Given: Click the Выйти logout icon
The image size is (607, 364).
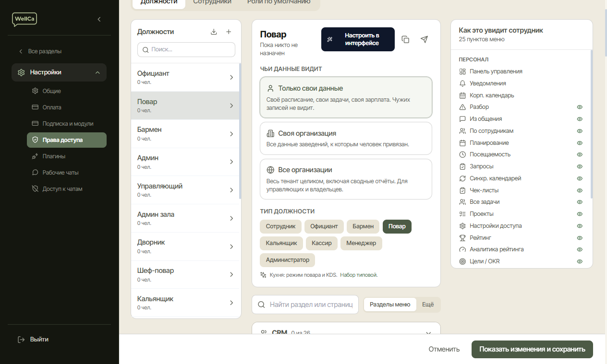Looking at the screenshot, I should coord(21,340).
